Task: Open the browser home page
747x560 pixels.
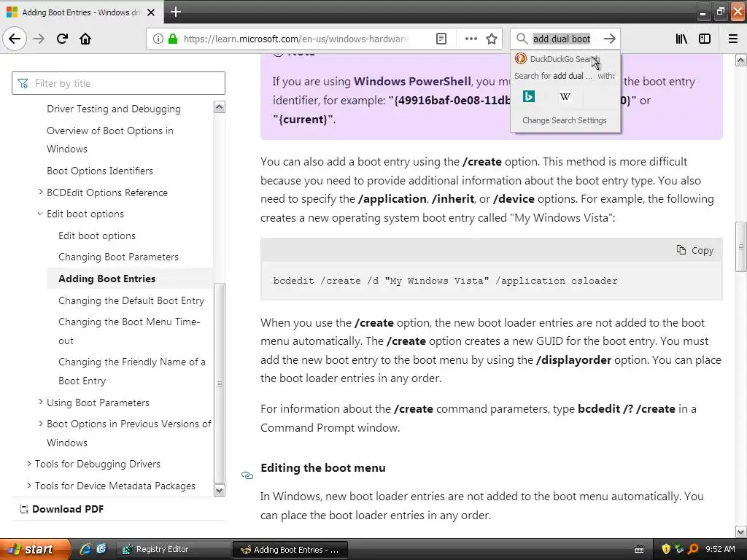Action: 85,39
